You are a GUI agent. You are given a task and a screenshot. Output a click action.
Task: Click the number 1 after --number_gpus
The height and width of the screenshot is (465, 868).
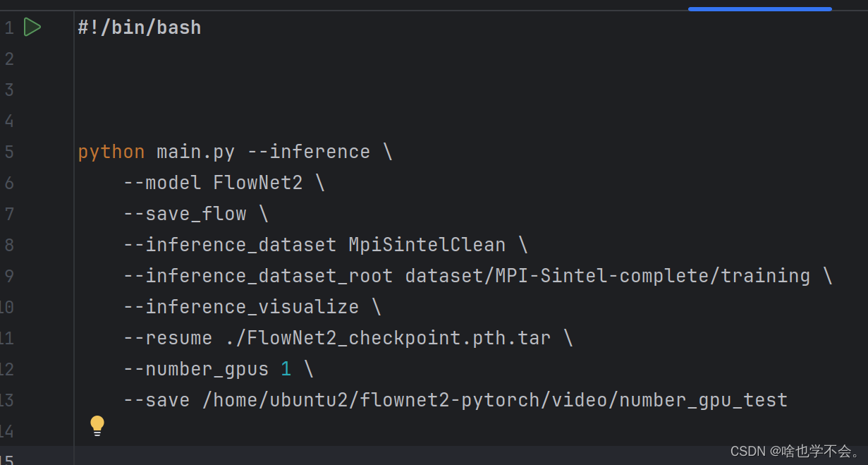(x=286, y=368)
